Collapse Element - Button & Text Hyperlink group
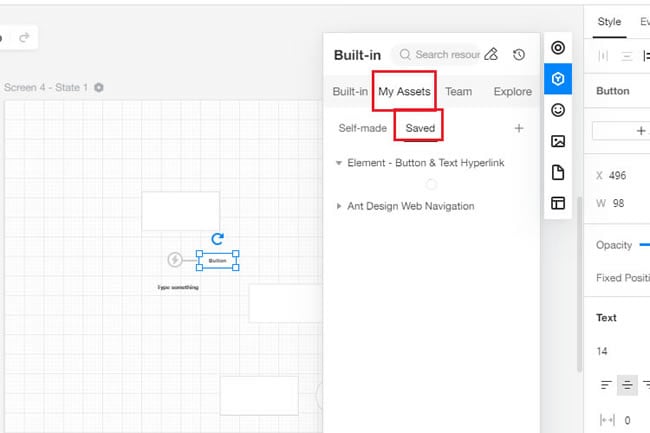Viewport: 650px width, 433px height. point(339,163)
